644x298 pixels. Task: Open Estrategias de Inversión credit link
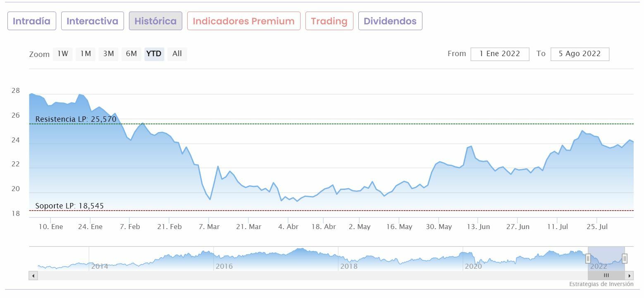[x=601, y=284]
